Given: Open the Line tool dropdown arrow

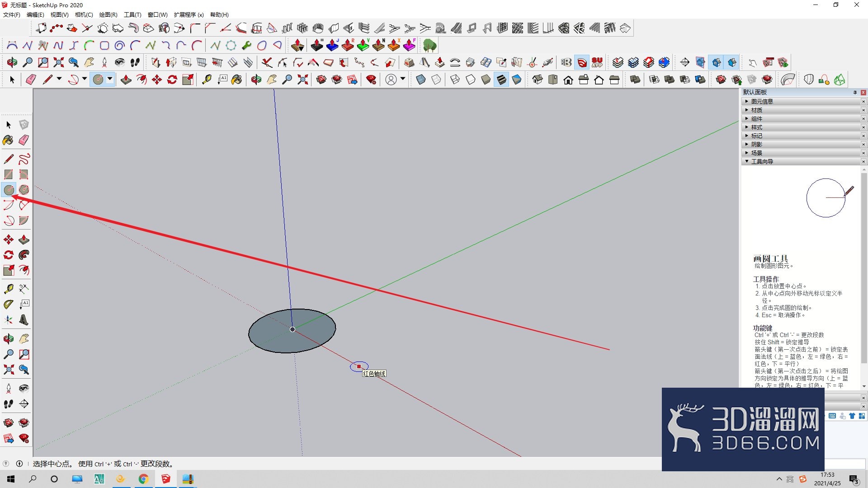Looking at the screenshot, I should coord(59,79).
